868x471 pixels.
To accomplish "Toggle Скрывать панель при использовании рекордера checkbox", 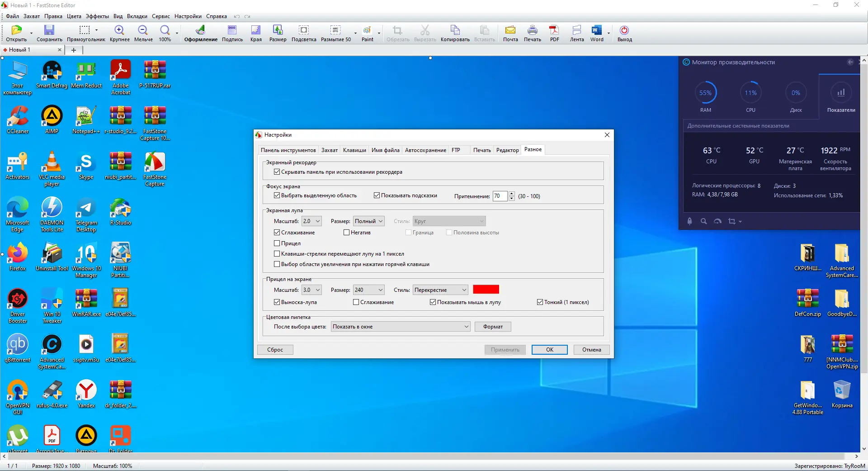I will [x=277, y=172].
